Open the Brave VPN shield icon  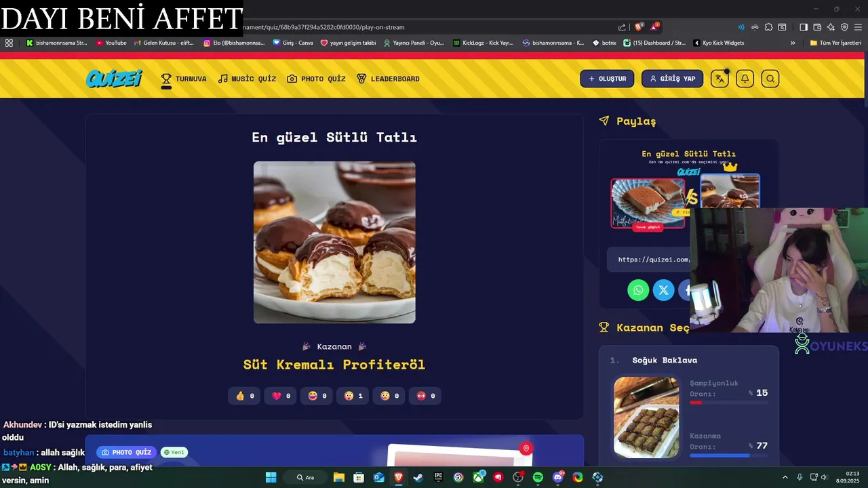[844, 27]
